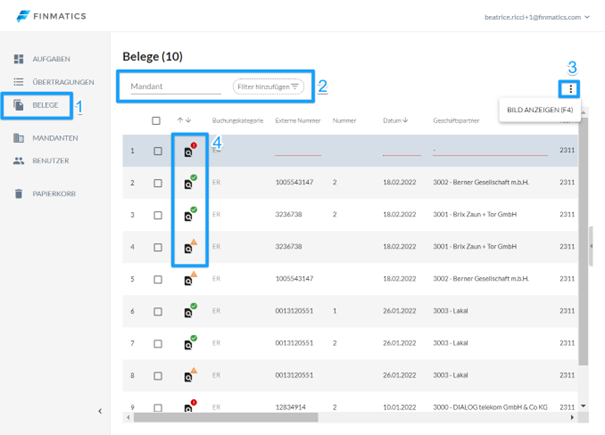Open the three-dot options menu
Screen dimensions: 605x435
click(x=570, y=89)
